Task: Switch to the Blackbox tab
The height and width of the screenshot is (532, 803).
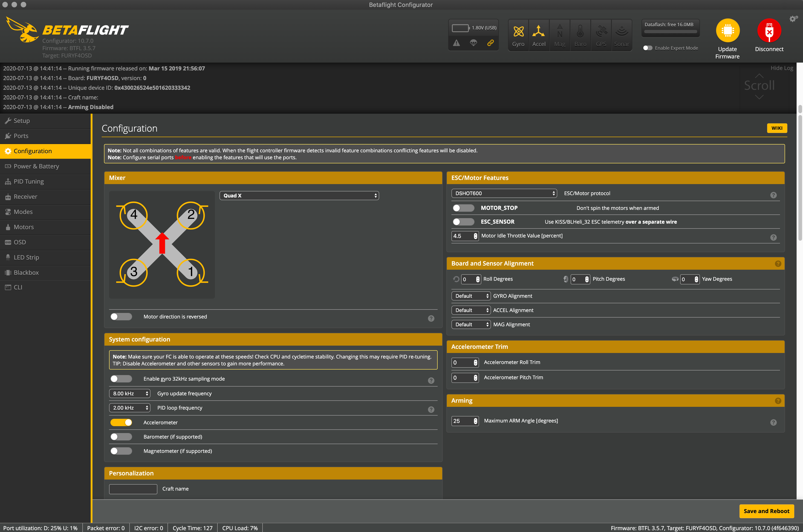Action: coord(26,272)
